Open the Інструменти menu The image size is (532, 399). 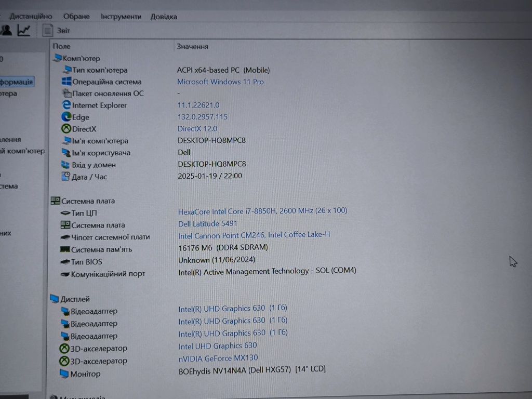click(x=121, y=17)
